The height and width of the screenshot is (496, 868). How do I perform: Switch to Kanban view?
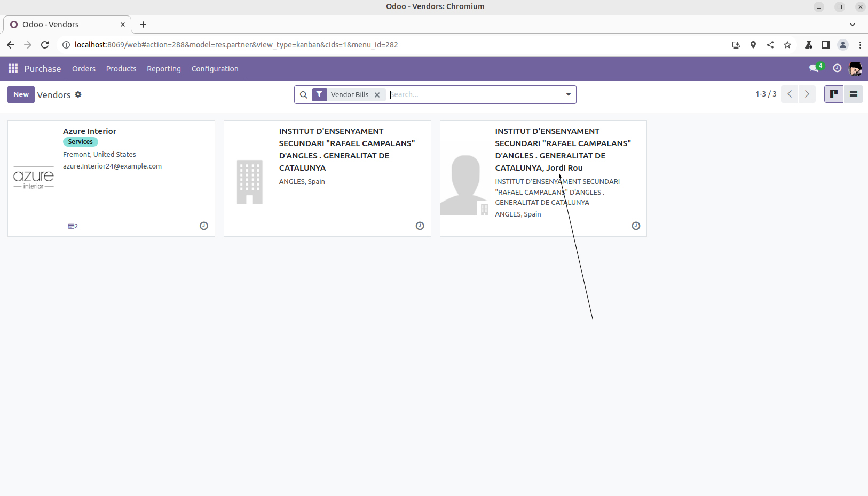(x=833, y=94)
